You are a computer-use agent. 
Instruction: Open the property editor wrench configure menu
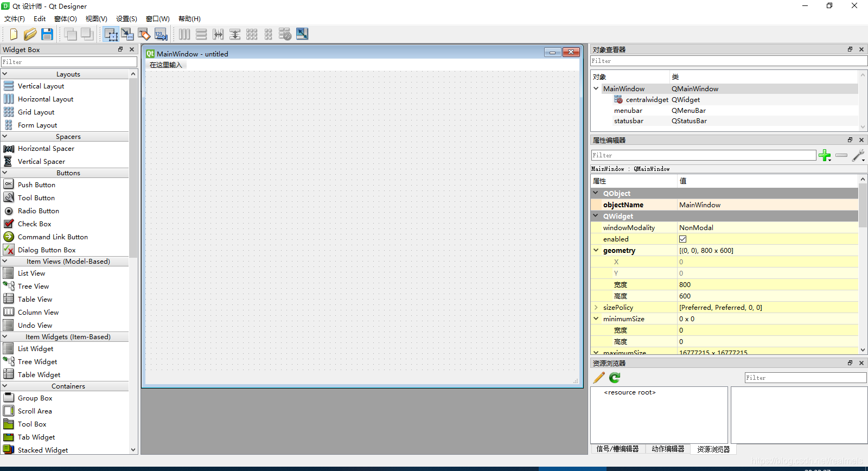[858, 156]
